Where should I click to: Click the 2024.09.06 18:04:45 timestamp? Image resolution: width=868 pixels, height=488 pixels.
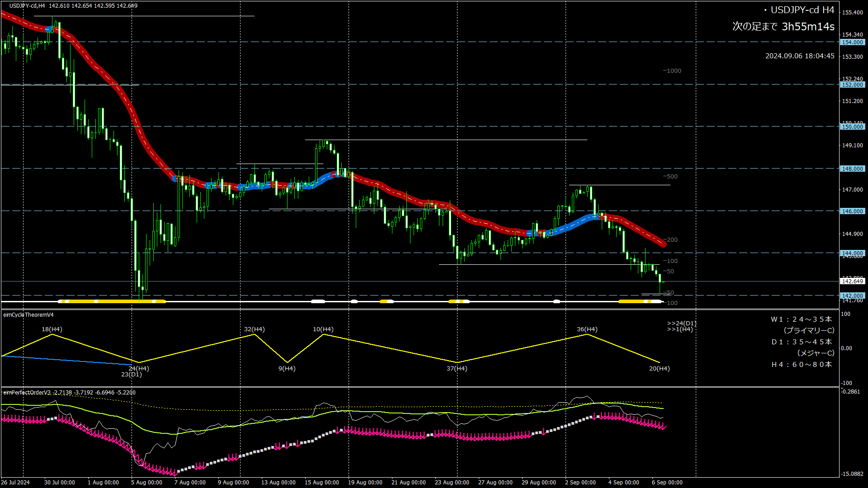pyautogui.click(x=799, y=56)
